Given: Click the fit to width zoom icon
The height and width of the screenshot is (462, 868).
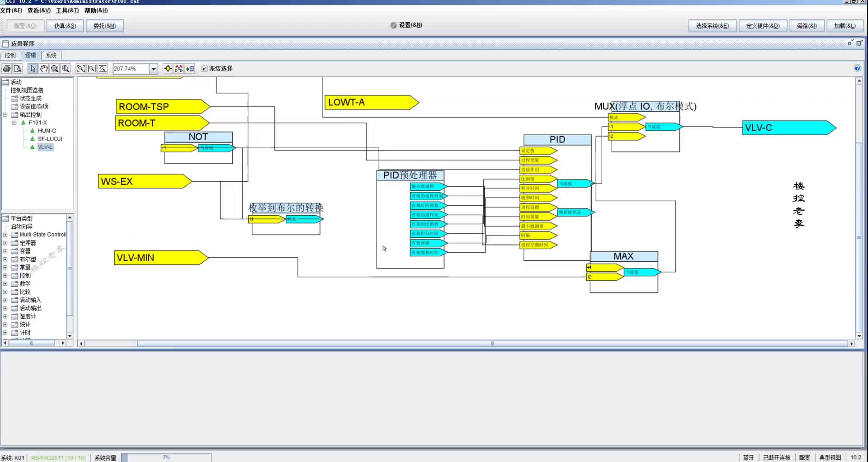Looking at the screenshot, I should [x=92, y=69].
